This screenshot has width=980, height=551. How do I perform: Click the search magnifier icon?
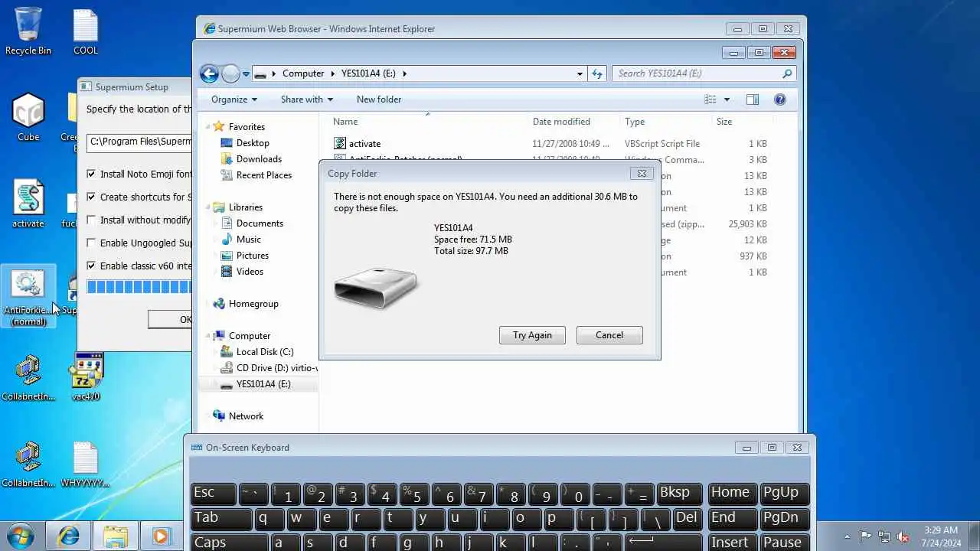click(x=786, y=73)
